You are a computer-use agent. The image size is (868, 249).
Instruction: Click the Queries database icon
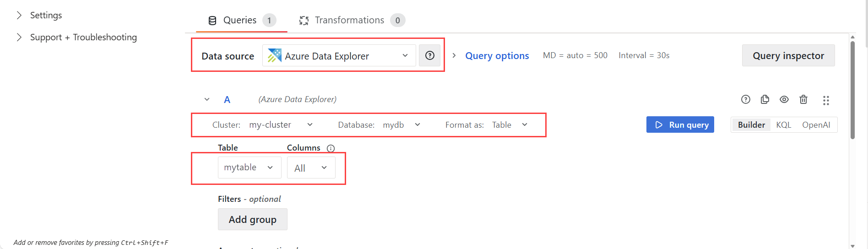point(212,21)
